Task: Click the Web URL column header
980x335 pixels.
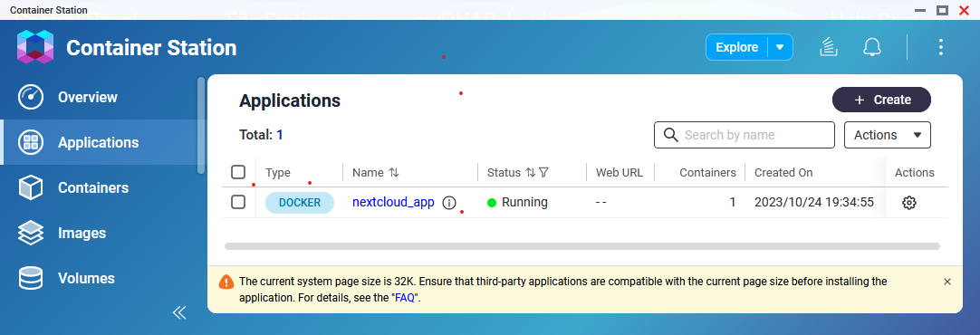Action: point(620,173)
